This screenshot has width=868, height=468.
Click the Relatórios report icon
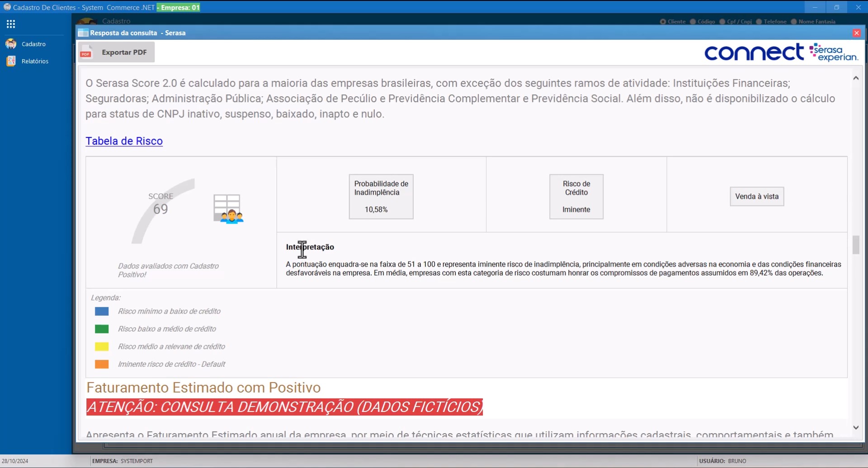point(11,61)
